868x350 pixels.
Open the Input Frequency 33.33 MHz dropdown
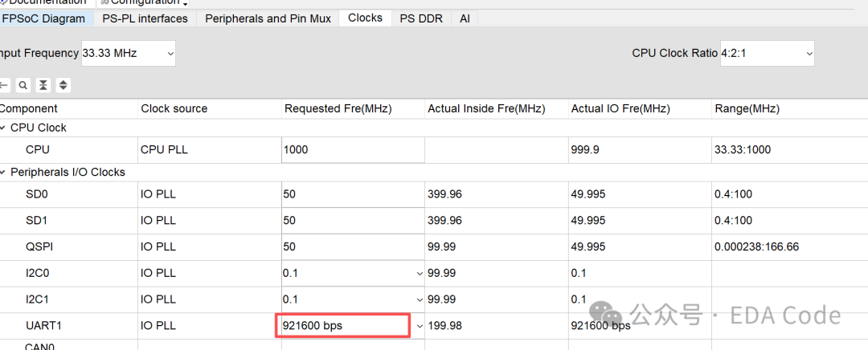coord(129,53)
